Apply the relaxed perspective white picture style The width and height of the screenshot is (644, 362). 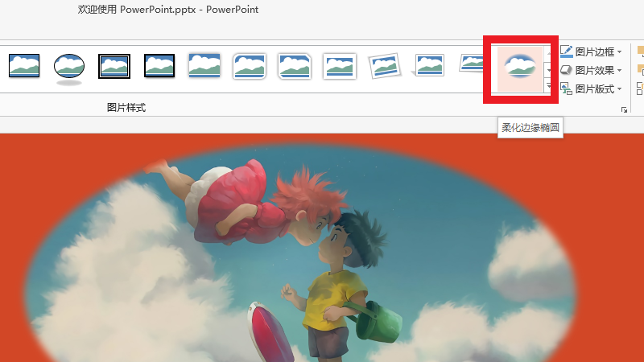[471, 64]
